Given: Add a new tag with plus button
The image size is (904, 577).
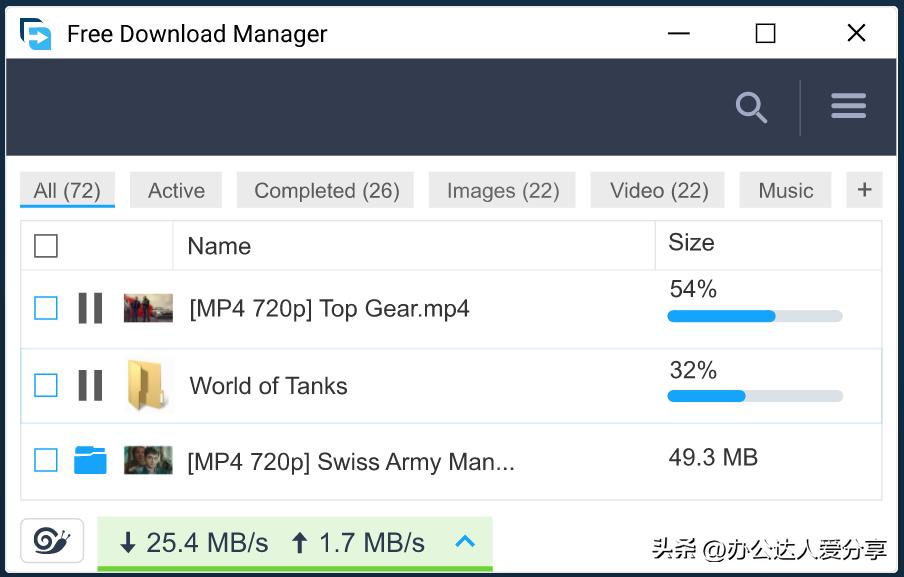Looking at the screenshot, I should click(x=864, y=190).
